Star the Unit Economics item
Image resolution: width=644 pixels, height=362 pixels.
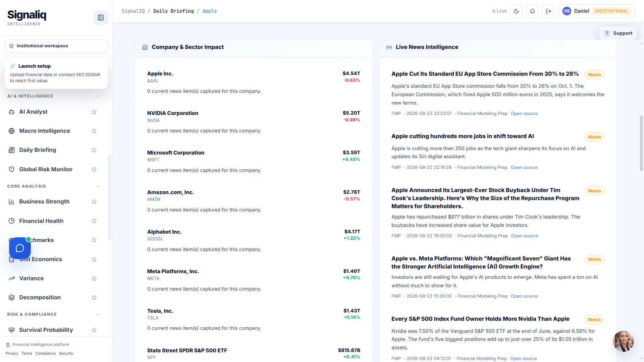tap(94, 259)
